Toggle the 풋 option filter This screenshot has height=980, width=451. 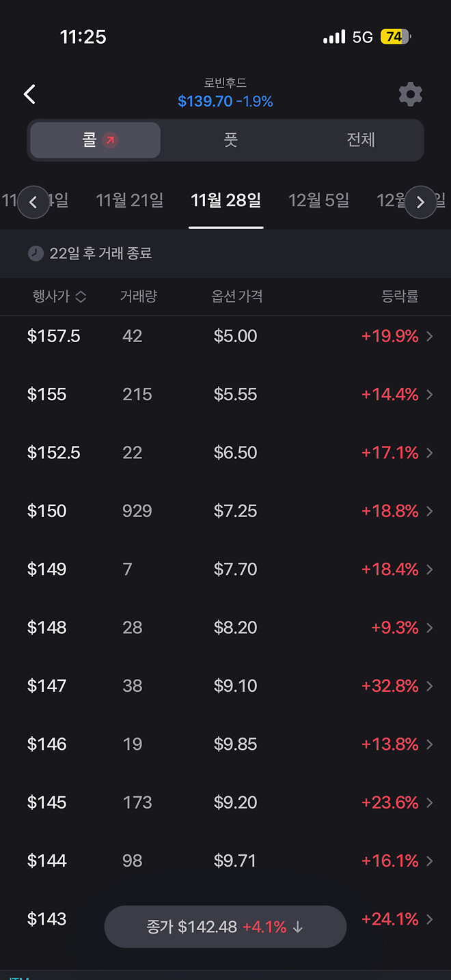[230, 139]
